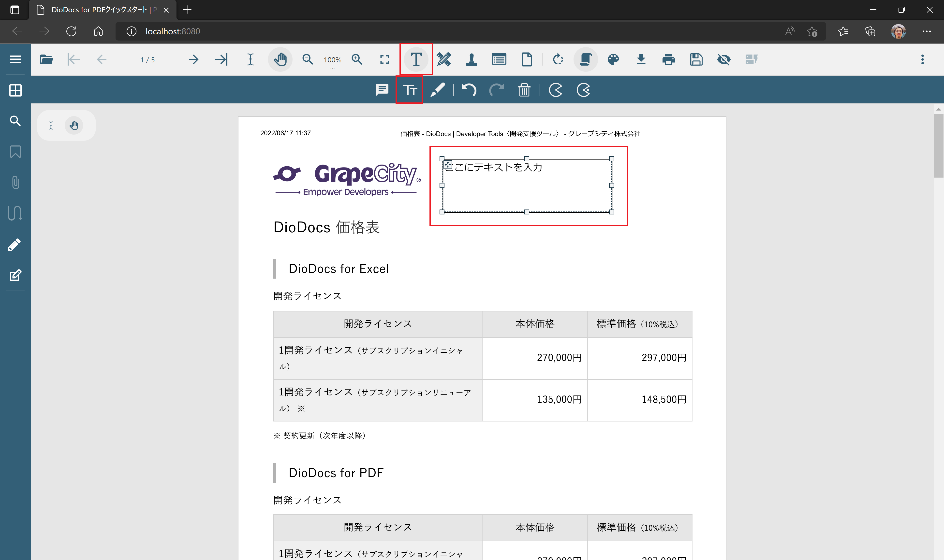
Task: Open the form editor icon in sidebar
Action: click(x=15, y=275)
